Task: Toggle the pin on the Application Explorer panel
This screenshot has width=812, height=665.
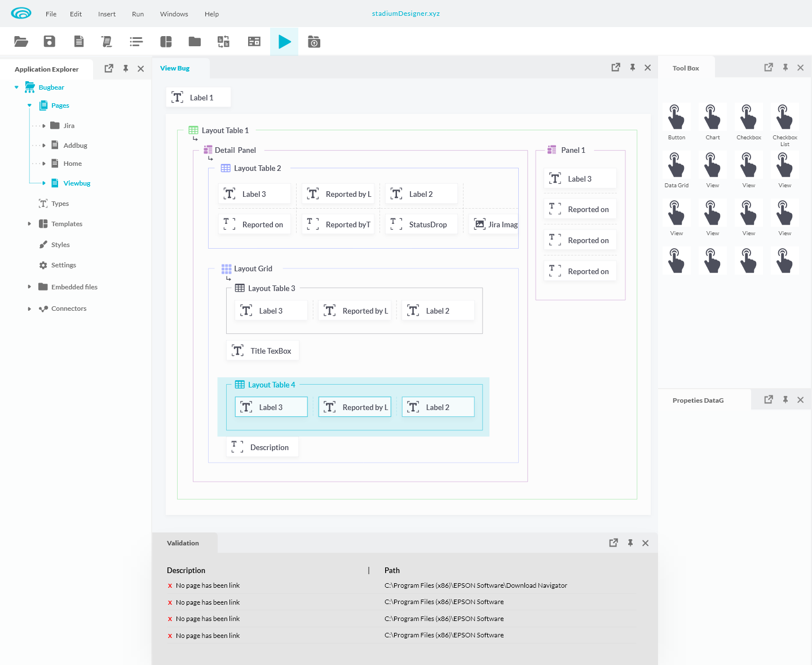Action: 126,68
